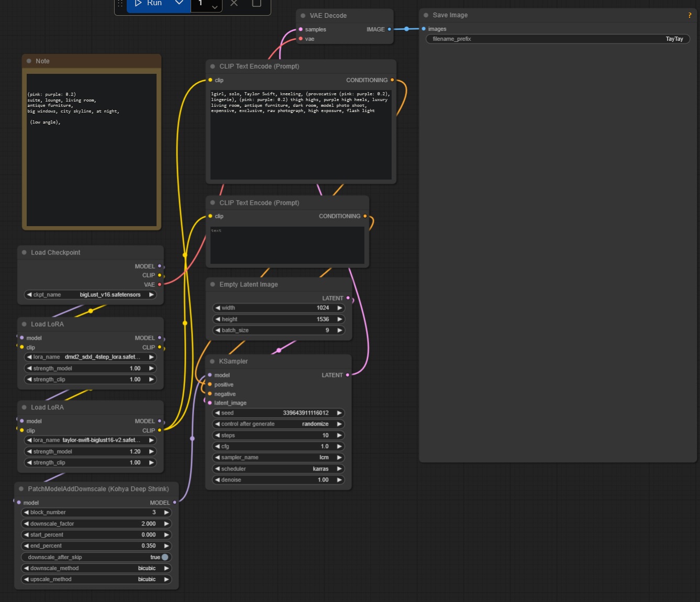This screenshot has width=700, height=602.
Task: Click the X cancel icon in toolbar
Action: click(234, 3)
